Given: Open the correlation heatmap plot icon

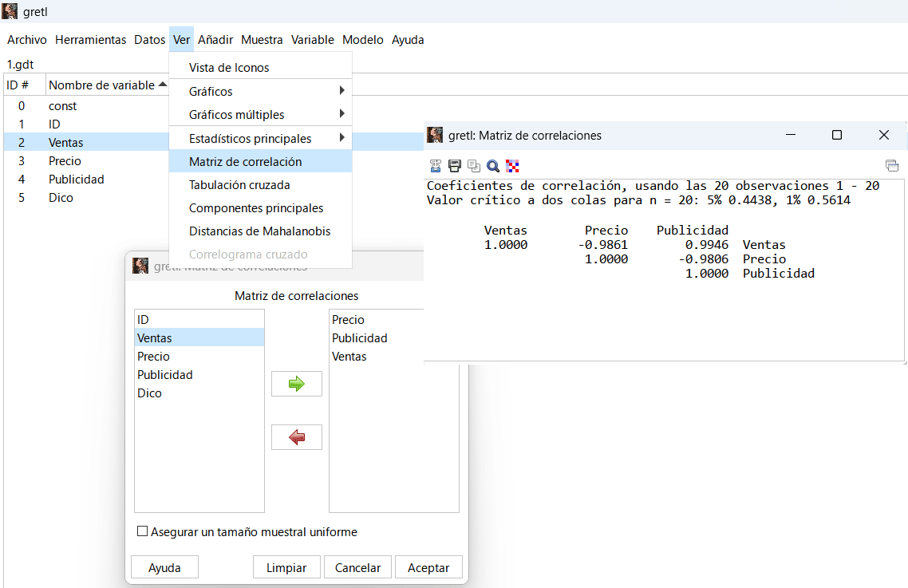Looking at the screenshot, I should 512,166.
